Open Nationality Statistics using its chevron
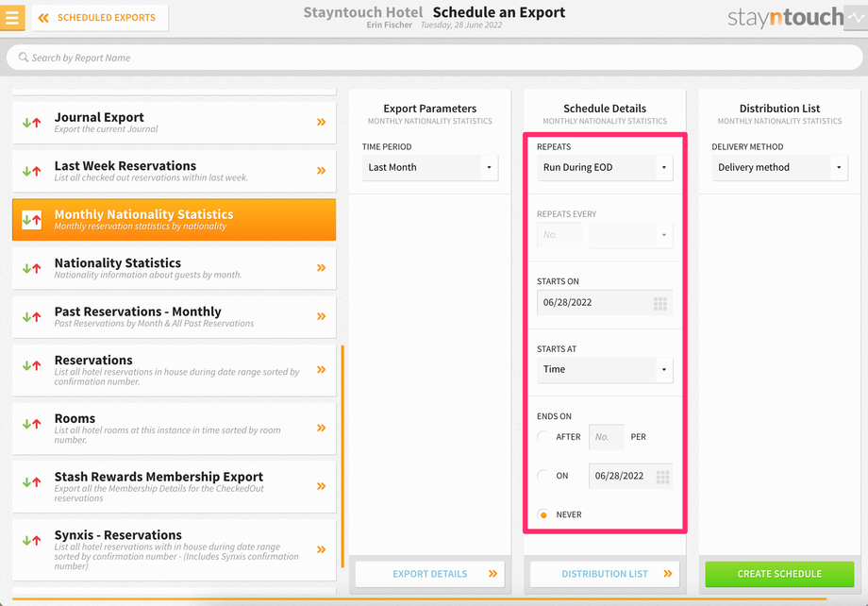 pyautogui.click(x=321, y=268)
